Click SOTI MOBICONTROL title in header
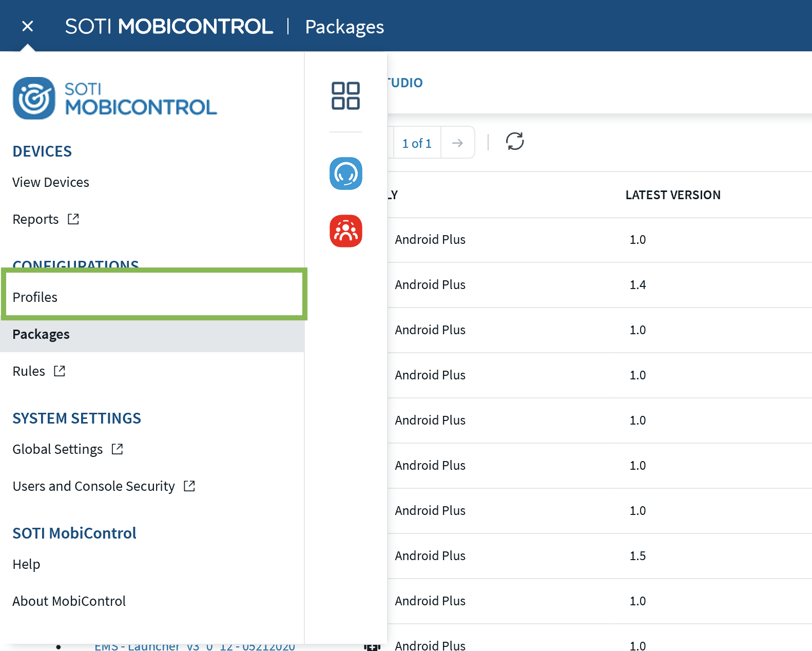 tap(169, 26)
